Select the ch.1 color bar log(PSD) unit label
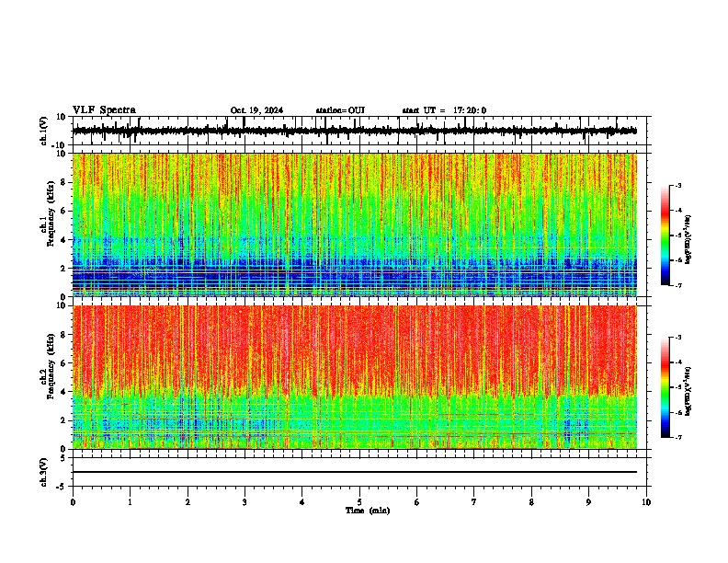 tap(688, 240)
